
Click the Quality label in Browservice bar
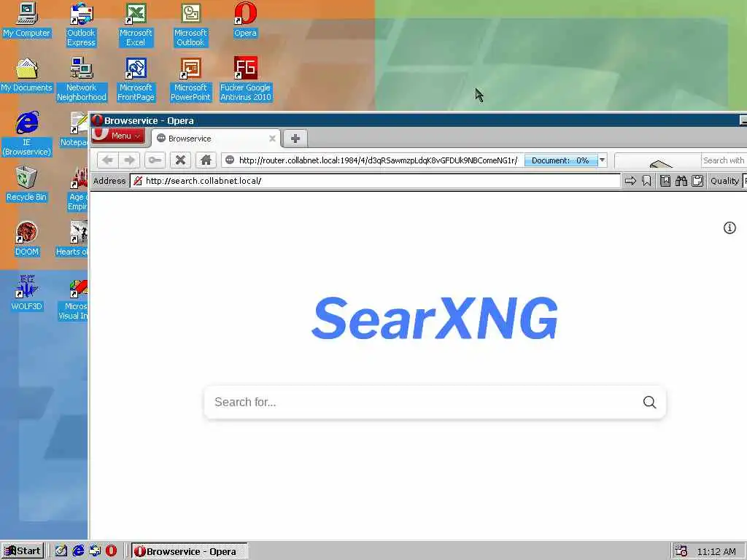click(724, 181)
